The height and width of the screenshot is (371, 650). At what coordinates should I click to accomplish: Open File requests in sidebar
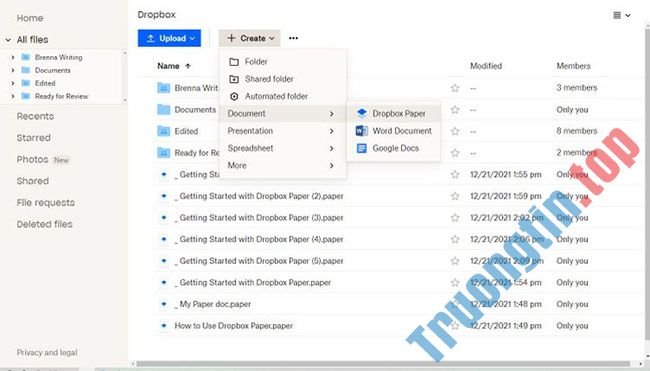pyautogui.click(x=46, y=203)
